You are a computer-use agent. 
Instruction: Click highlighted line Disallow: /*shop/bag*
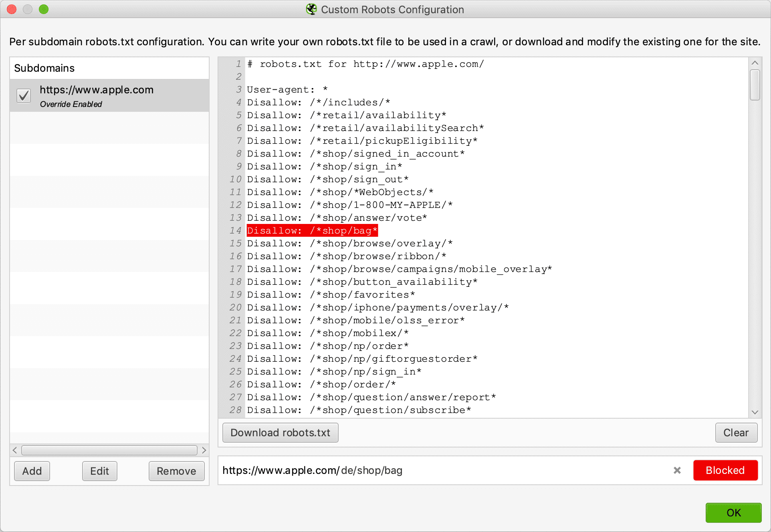pyautogui.click(x=312, y=231)
